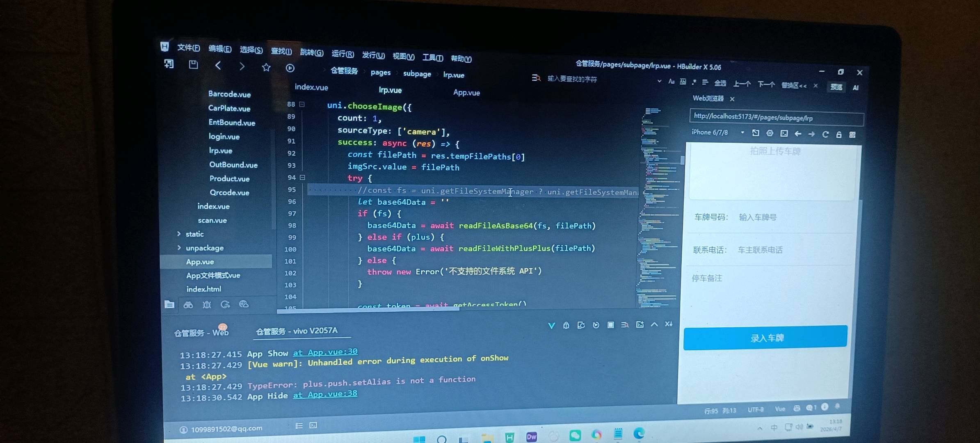Open the browser panel console/devtools icon
980x443 pixels.
click(784, 134)
